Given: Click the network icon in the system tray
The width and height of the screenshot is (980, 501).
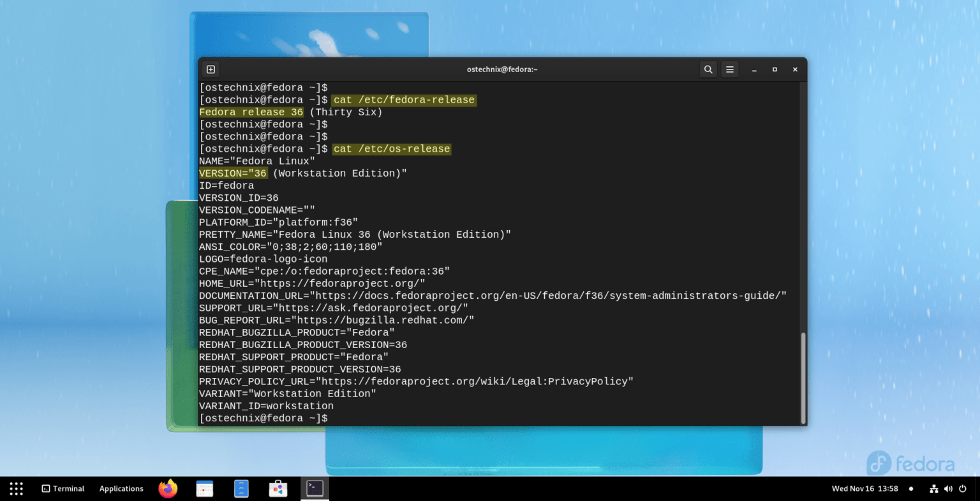Looking at the screenshot, I should (933, 488).
